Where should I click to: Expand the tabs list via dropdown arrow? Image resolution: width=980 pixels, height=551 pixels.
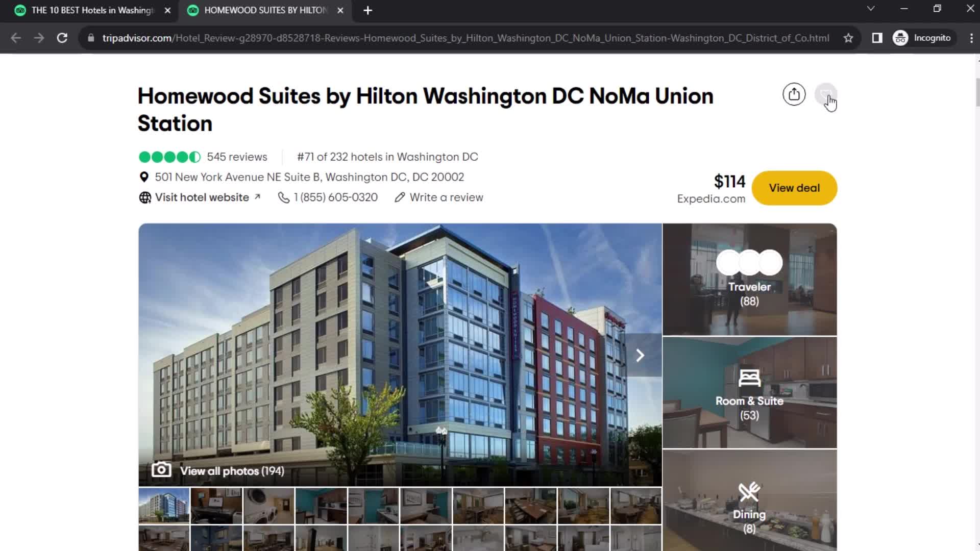coord(871,9)
